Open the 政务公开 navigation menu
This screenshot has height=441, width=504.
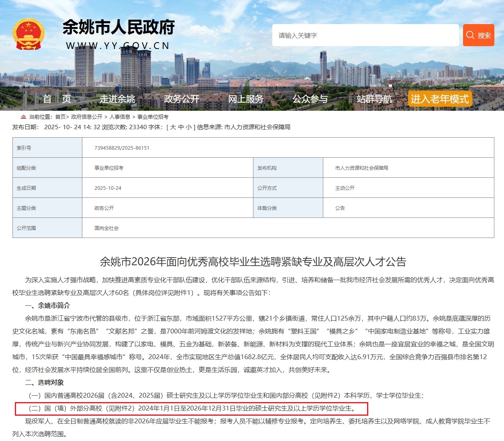click(182, 99)
